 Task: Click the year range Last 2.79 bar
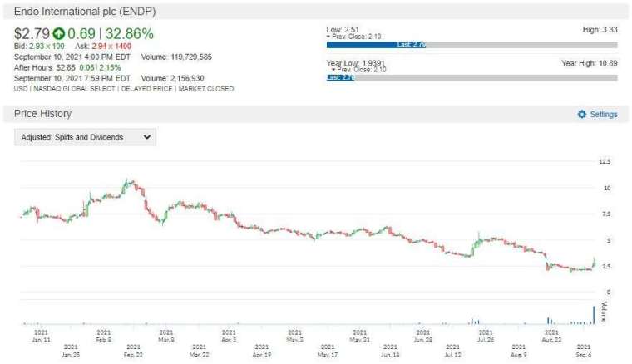340,78
